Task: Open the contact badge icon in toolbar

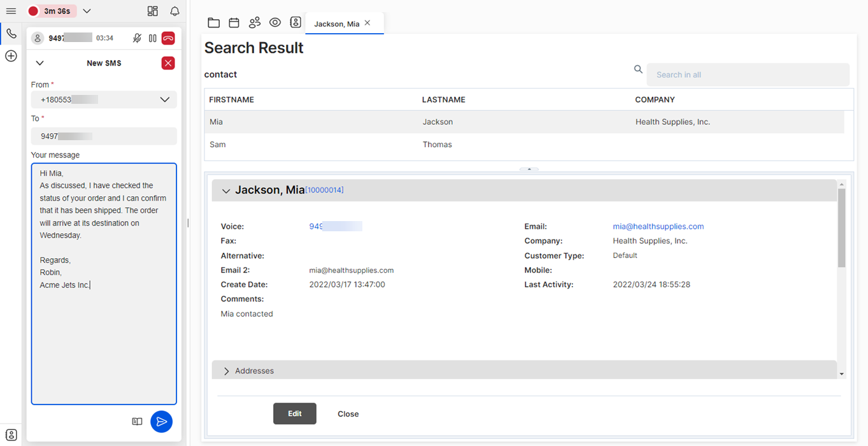Action: pyautogui.click(x=295, y=22)
